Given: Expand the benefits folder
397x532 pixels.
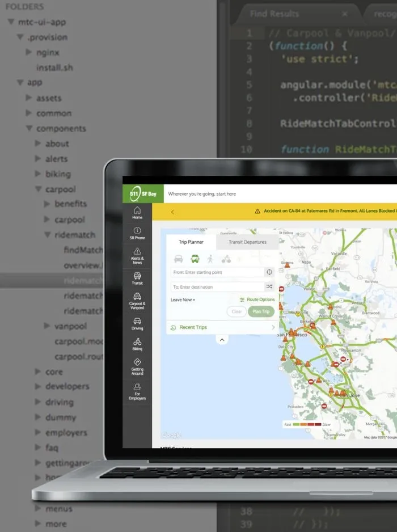Looking at the screenshot, I should pyautogui.click(x=47, y=204).
